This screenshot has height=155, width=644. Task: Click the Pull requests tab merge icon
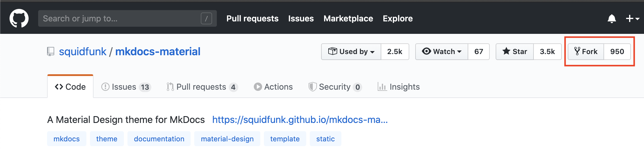pyautogui.click(x=170, y=87)
